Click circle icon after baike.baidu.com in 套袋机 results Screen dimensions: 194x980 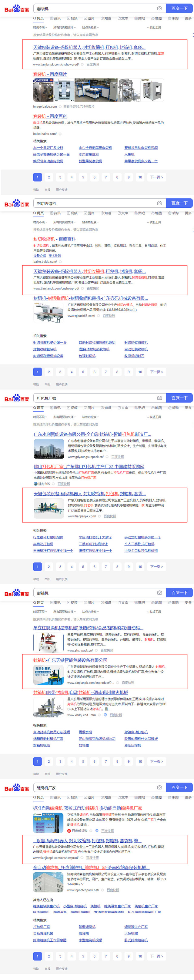point(60,134)
